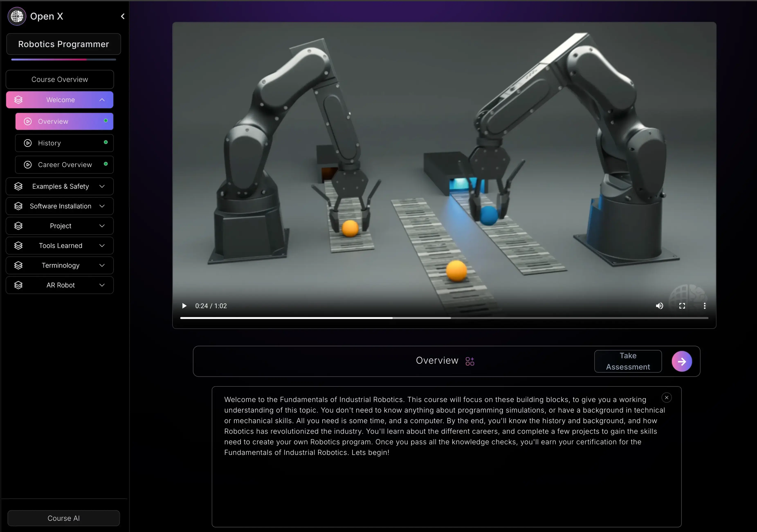Open the History lesson

49,143
